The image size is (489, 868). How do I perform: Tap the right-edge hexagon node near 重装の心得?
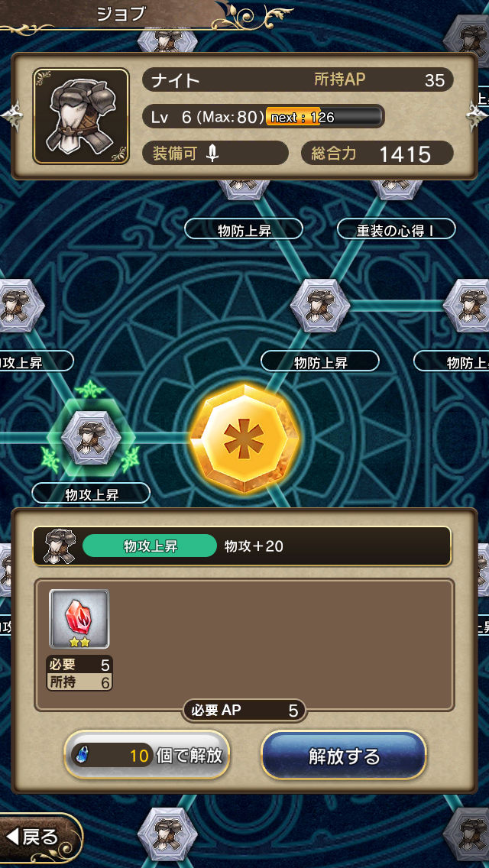(x=468, y=306)
